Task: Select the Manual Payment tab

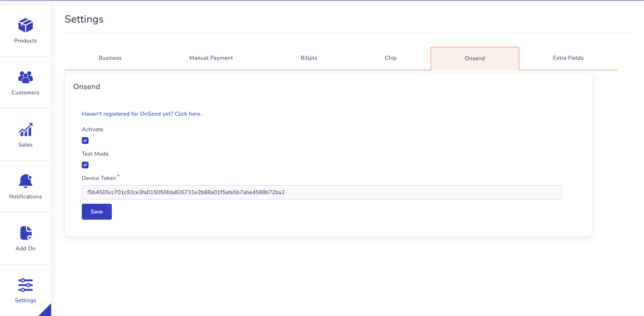Action: pos(211,58)
